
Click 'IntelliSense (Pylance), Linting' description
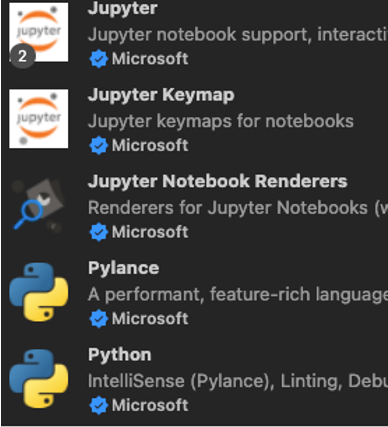pyautogui.click(x=238, y=381)
